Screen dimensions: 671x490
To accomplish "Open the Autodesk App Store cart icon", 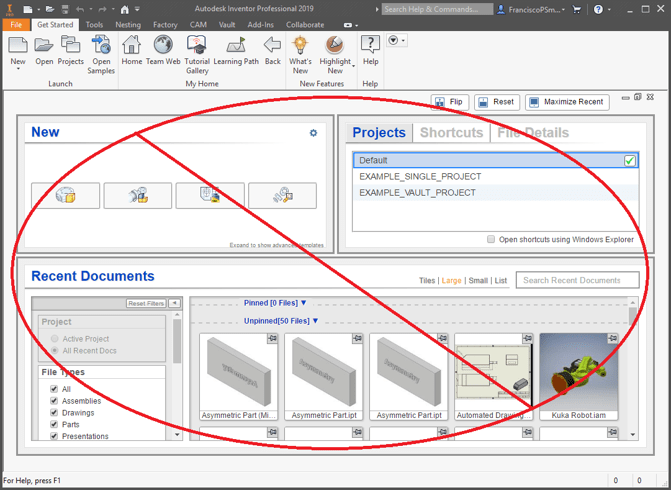I will (x=577, y=9).
